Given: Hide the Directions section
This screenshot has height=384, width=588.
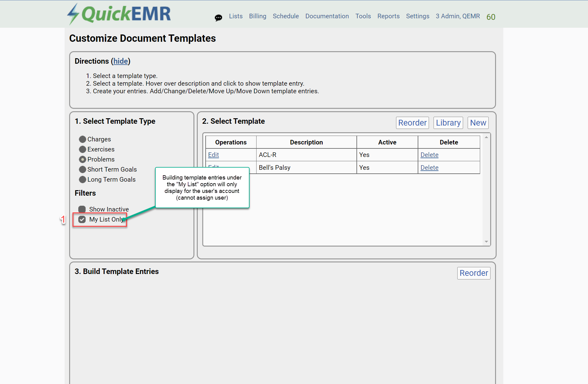Looking at the screenshot, I should (121, 61).
